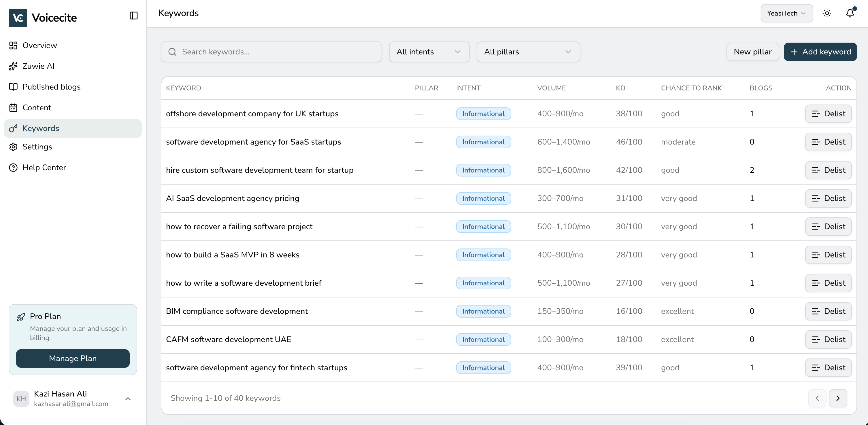Viewport: 868px width, 425px height.
Task: Click the Pro Plan rocket icon
Action: pyautogui.click(x=21, y=317)
